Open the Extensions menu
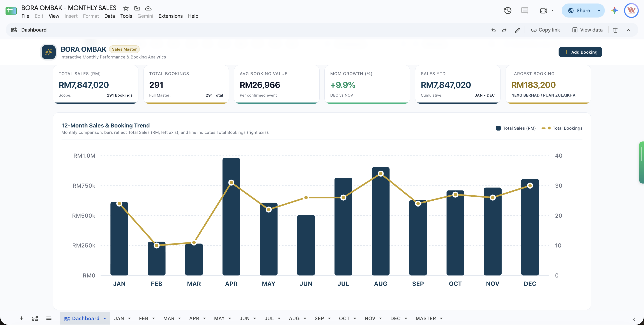 (x=170, y=16)
